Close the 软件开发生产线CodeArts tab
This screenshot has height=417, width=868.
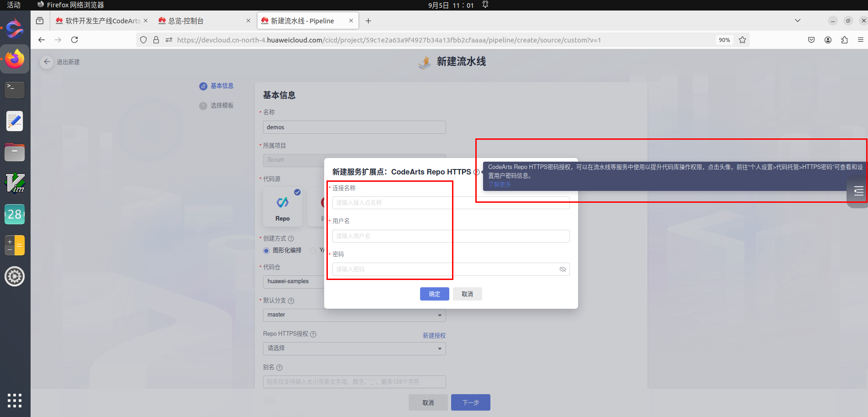pyautogui.click(x=146, y=21)
